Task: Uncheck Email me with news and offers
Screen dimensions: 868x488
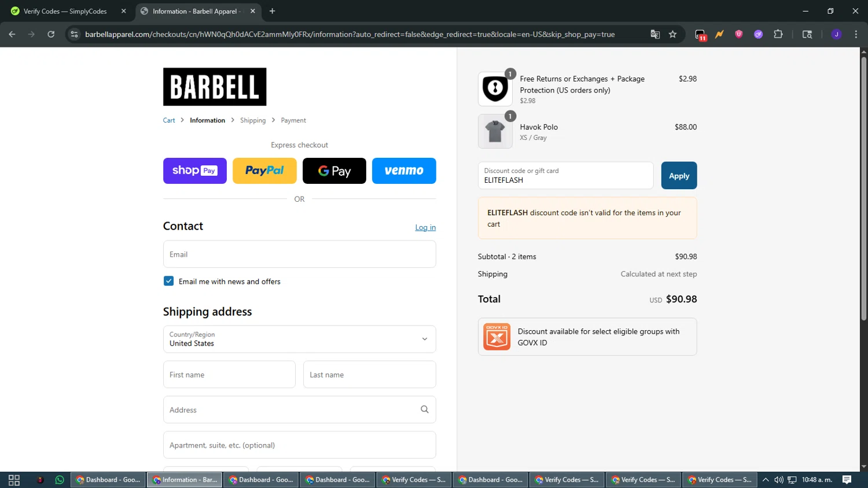Action: point(168,281)
